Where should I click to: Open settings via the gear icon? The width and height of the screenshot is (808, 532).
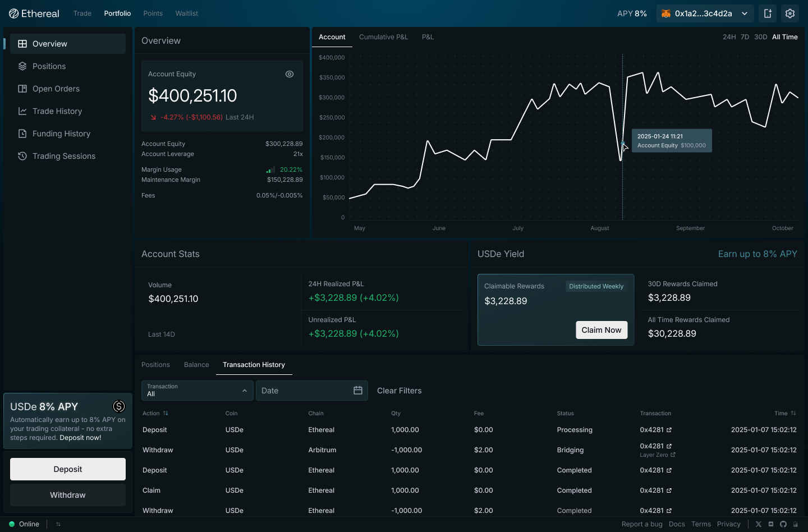click(790, 13)
